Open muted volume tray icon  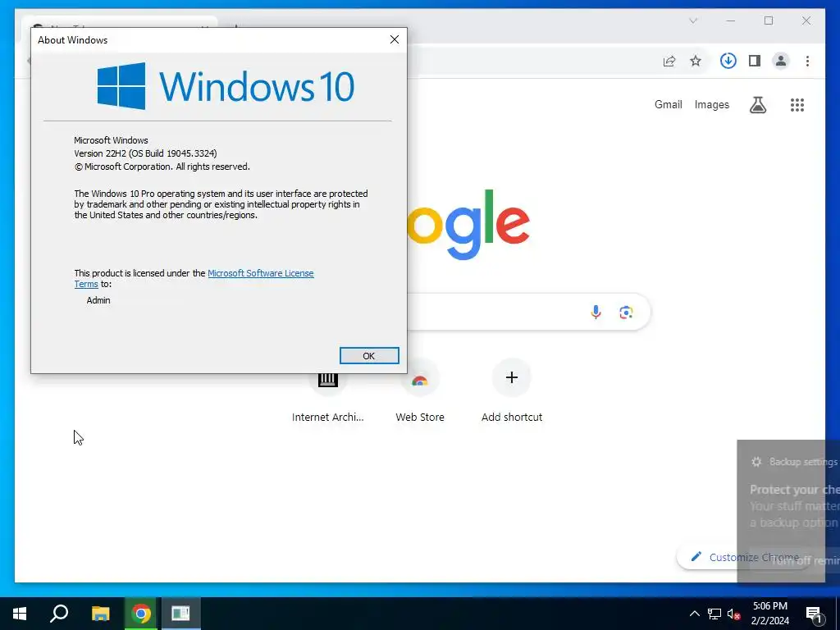tap(733, 614)
